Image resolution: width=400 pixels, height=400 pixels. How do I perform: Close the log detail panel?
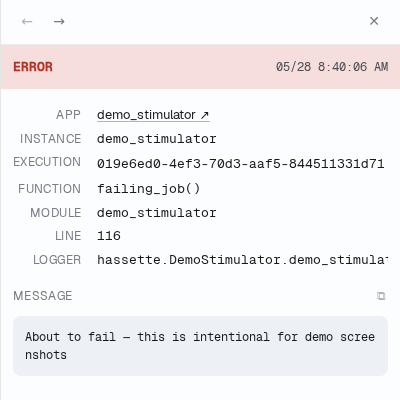pyautogui.click(x=374, y=21)
